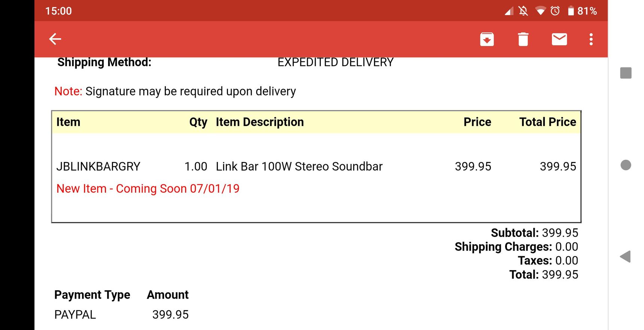Select the JBLINKBARGRY item code

point(98,166)
